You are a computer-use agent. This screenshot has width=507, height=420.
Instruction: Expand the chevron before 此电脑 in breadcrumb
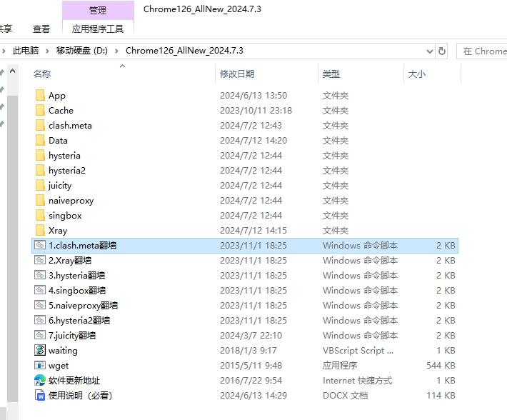(x=4, y=51)
